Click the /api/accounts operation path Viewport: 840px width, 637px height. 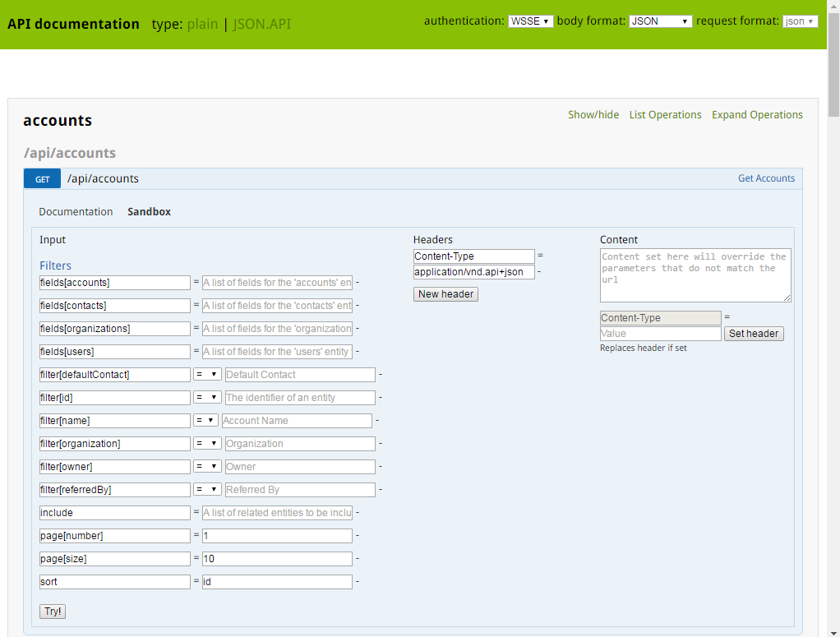click(x=103, y=178)
